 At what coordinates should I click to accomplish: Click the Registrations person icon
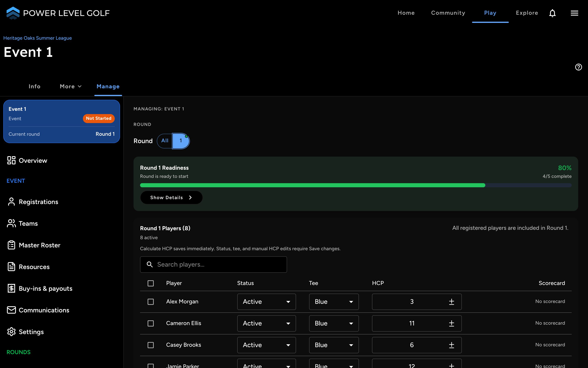tap(11, 202)
